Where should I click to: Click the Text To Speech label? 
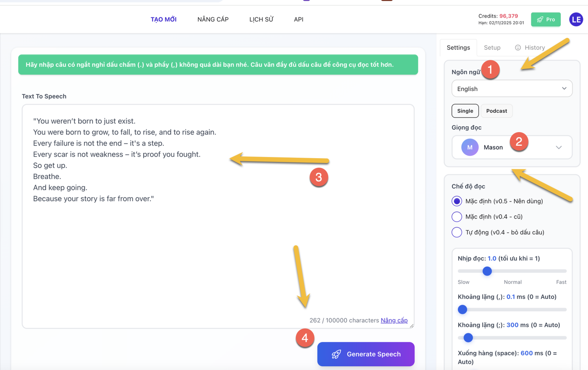44,96
